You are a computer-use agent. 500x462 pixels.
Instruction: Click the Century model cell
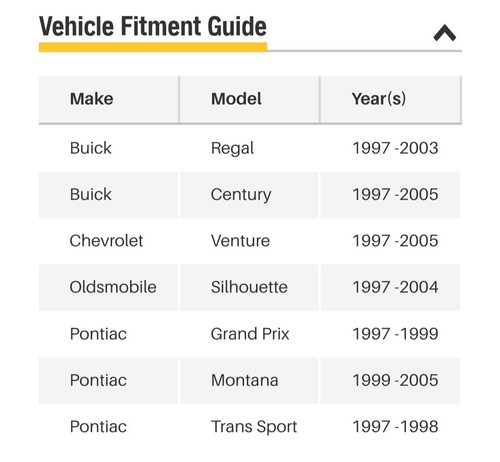(241, 195)
